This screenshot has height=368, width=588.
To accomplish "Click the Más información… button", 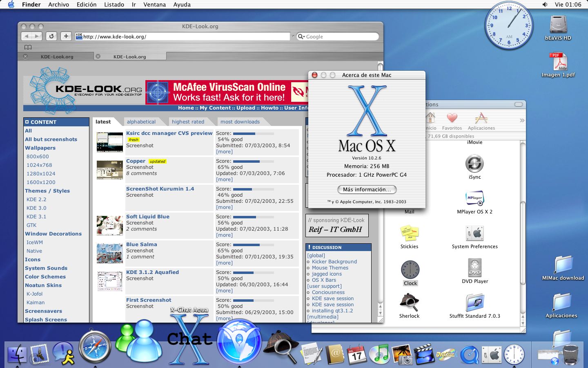I will click(367, 190).
